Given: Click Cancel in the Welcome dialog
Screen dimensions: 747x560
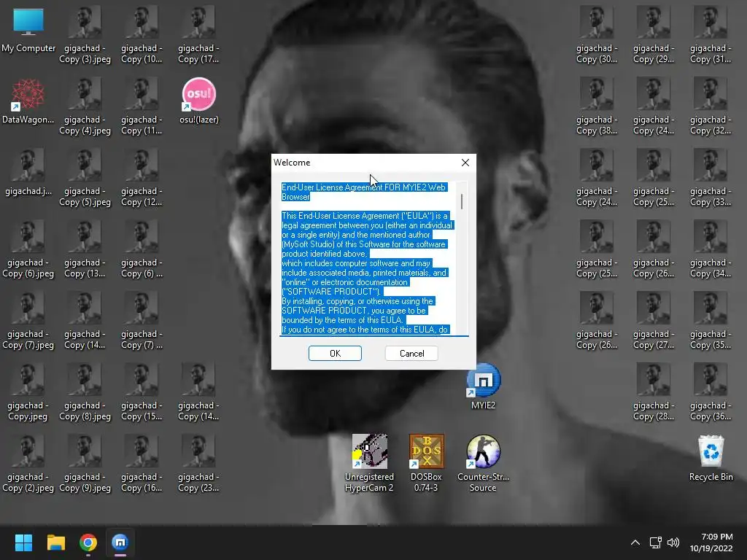Looking at the screenshot, I should click(411, 354).
